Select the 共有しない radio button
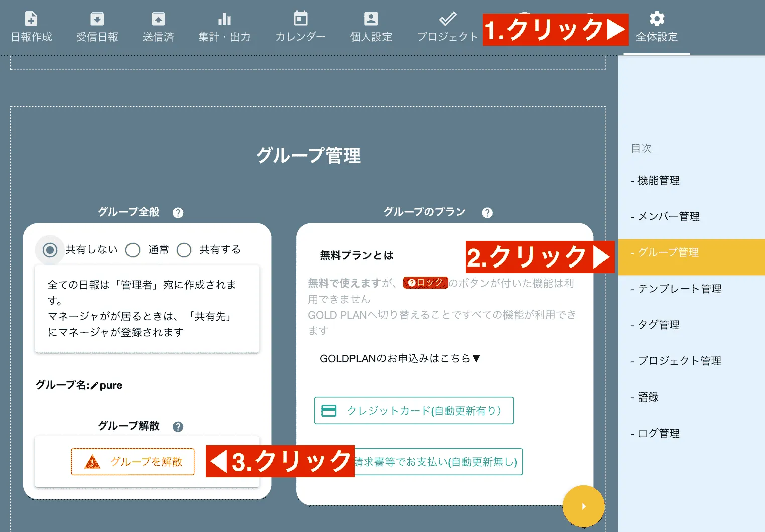 point(49,249)
